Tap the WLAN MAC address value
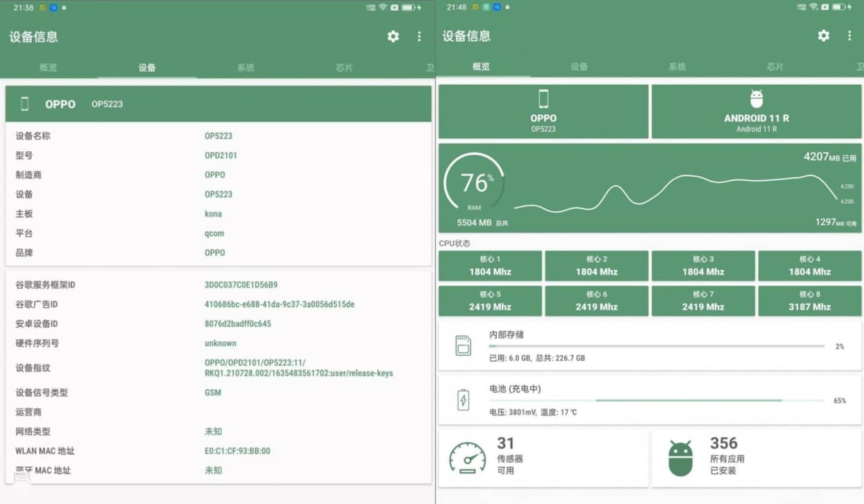Screen dimensions: 864x504 point(237,451)
